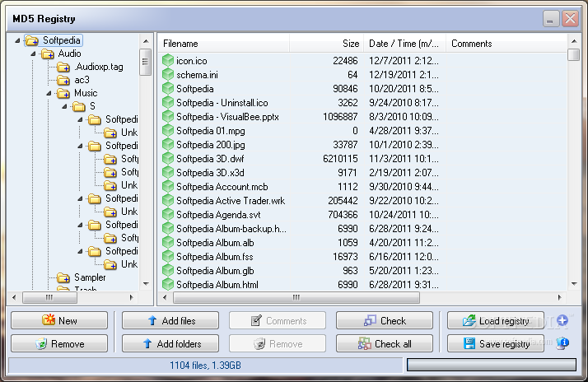Click the size value 6210115

340,159
